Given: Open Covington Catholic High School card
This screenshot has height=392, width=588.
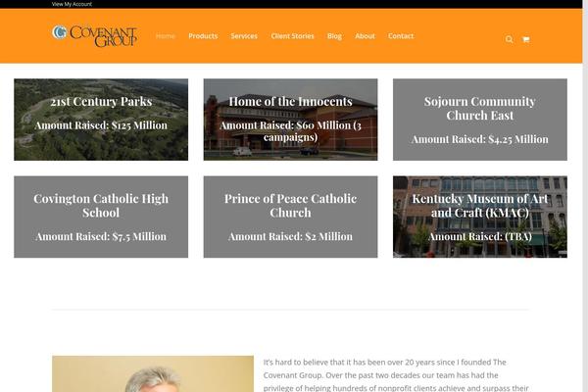Looking at the screenshot, I should click(101, 217).
